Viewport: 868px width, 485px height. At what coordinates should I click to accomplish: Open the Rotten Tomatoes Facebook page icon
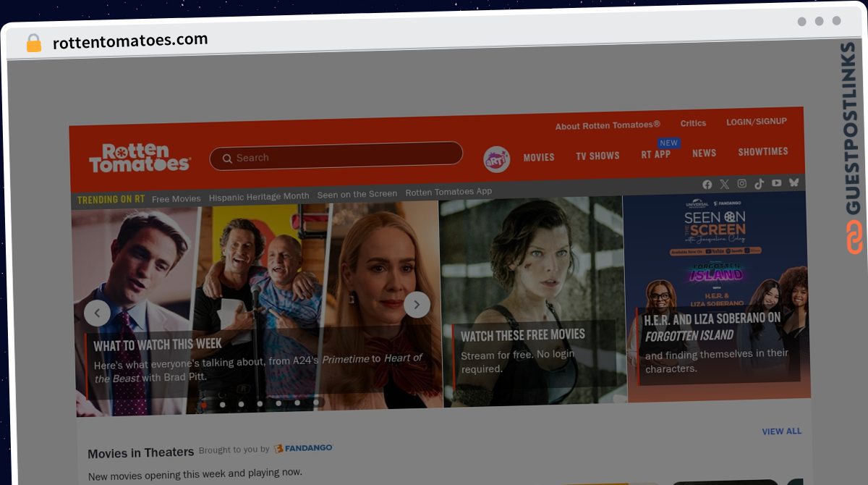[707, 185]
